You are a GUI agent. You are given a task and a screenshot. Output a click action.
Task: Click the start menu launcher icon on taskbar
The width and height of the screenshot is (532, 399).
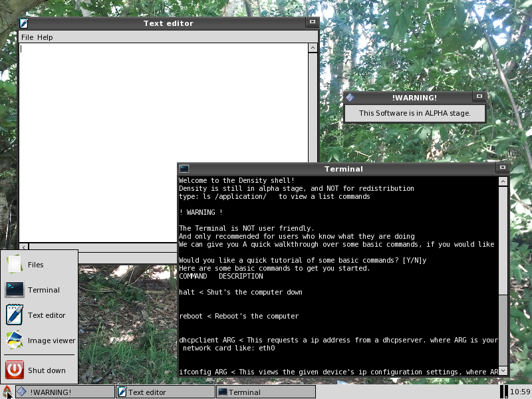pos(7,392)
